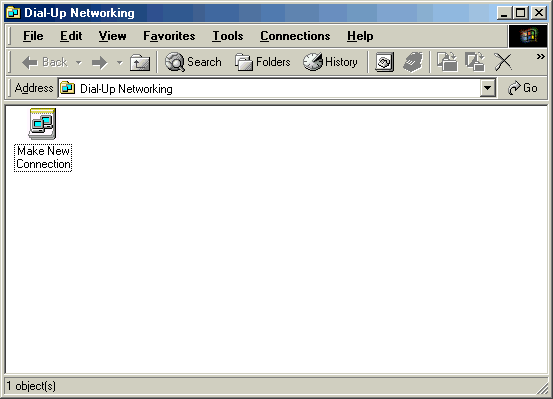Click the window resize grip corner

coord(542,388)
